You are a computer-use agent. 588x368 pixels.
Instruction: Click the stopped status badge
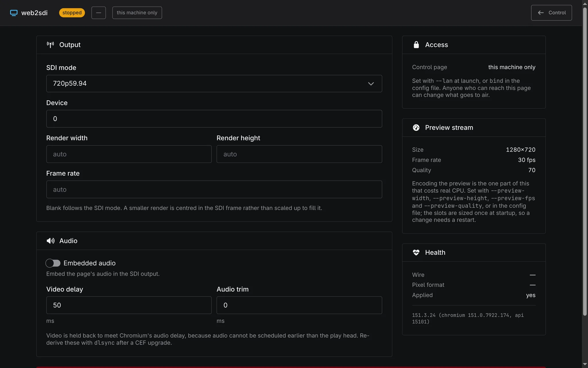(72, 13)
